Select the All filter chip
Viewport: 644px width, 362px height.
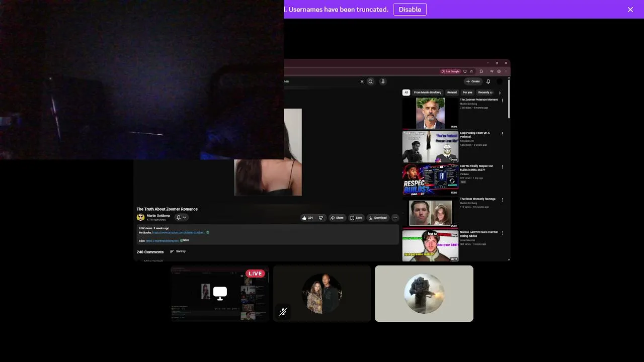[406, 93]
